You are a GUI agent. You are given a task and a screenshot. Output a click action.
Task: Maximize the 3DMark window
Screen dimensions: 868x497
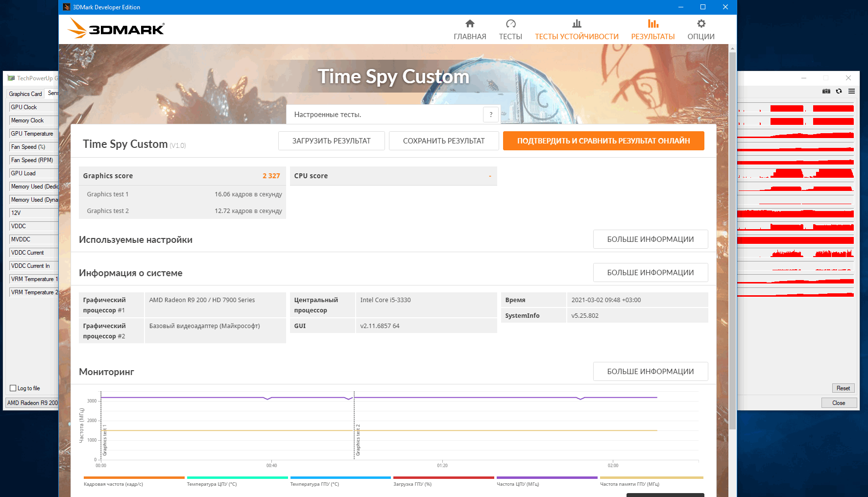click(x=703, y=7)
